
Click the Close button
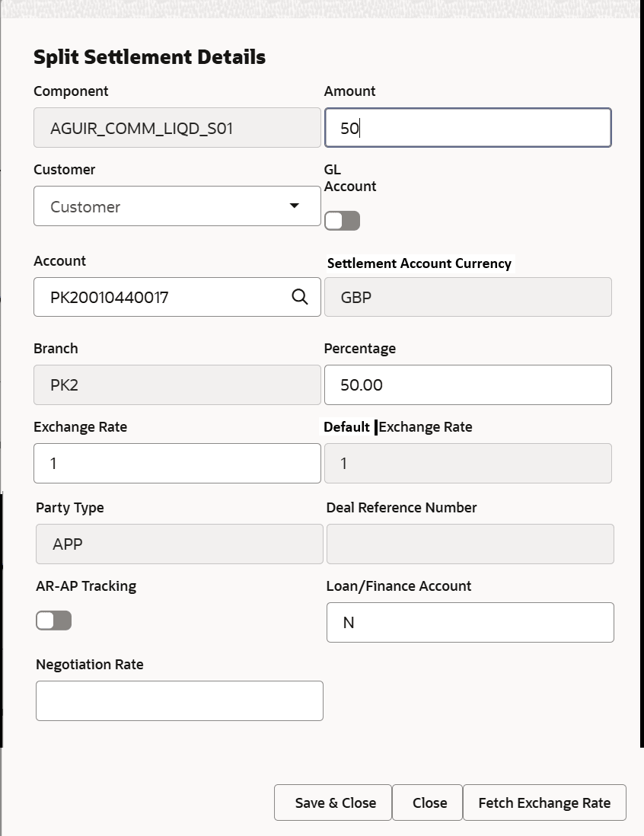[x=428, y=802]
